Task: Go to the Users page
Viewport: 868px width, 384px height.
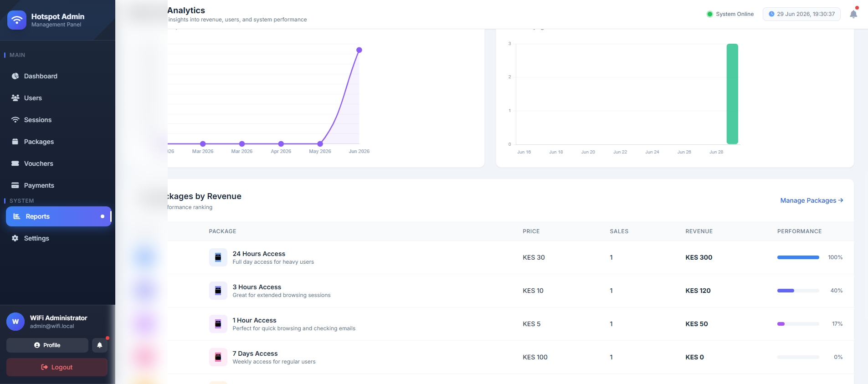Action: point(58,98)
